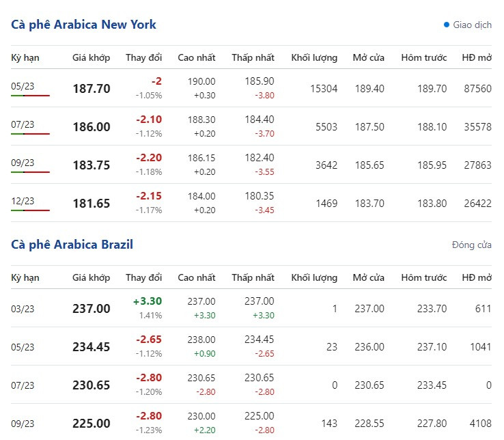This screenshot has width=504, height=440.
Task: Click the open interest value 26422
Action: (477, 204)
